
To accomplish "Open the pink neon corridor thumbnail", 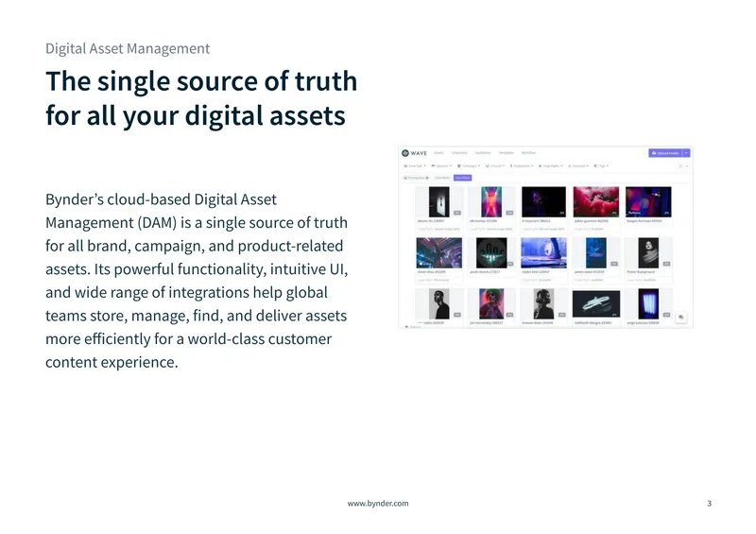I will (x=490, y=201).
